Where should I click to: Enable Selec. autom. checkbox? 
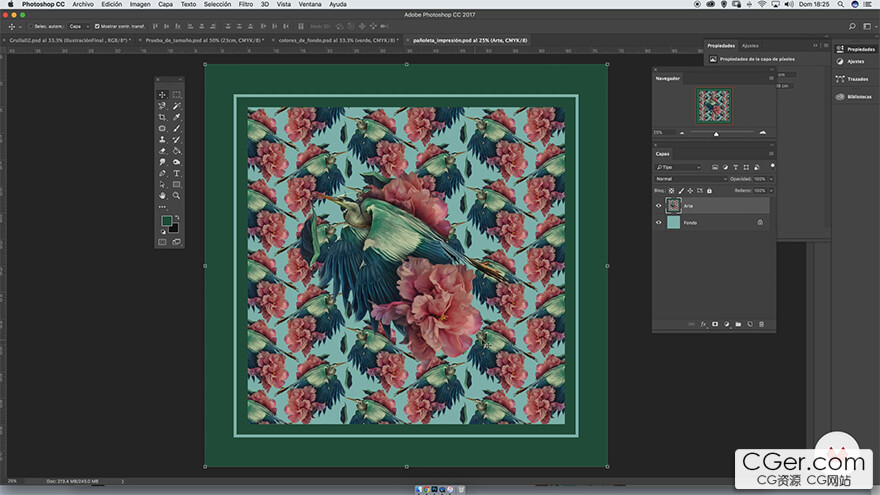(31, 26)
